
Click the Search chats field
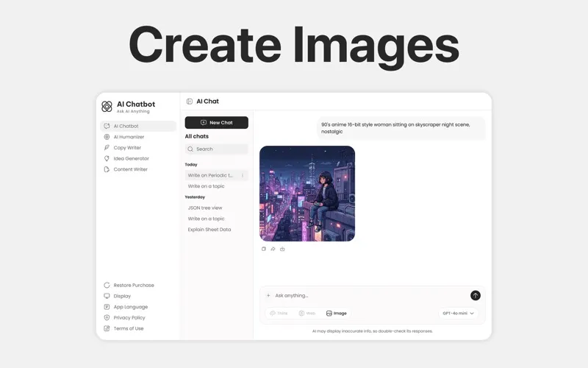tap(216, 149)
